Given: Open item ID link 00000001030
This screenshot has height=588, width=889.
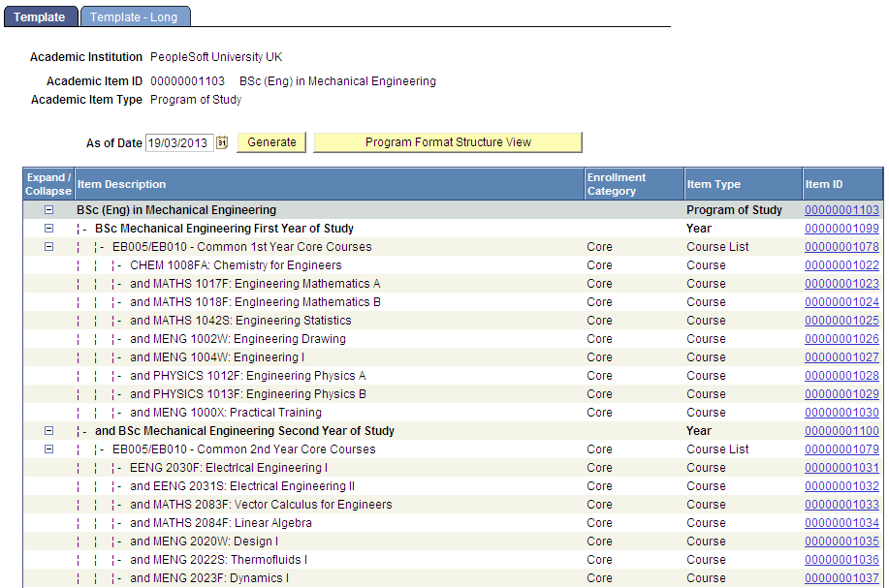Looking at the screenshot, I should tap(841, 413).
